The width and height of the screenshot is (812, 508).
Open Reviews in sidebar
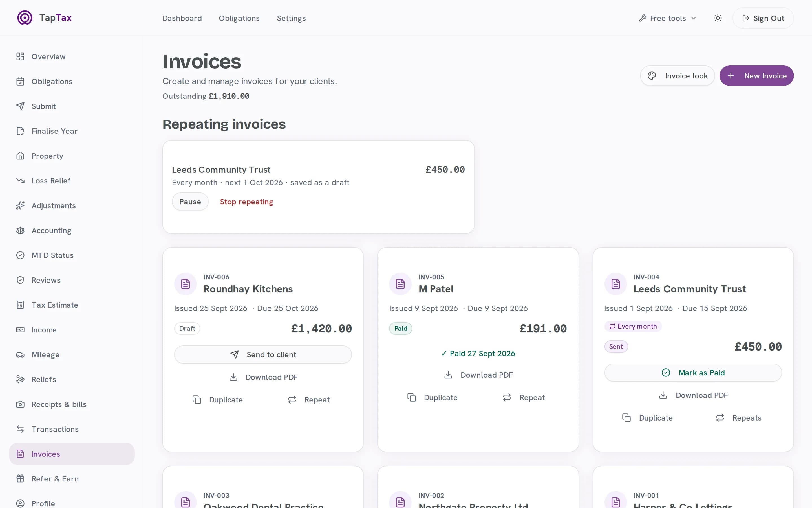(72, 280)
